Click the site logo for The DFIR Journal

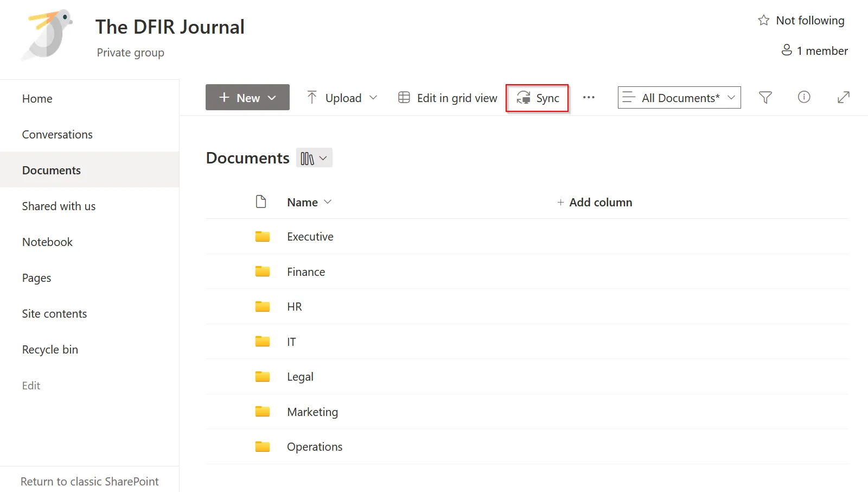pos(46,35)
